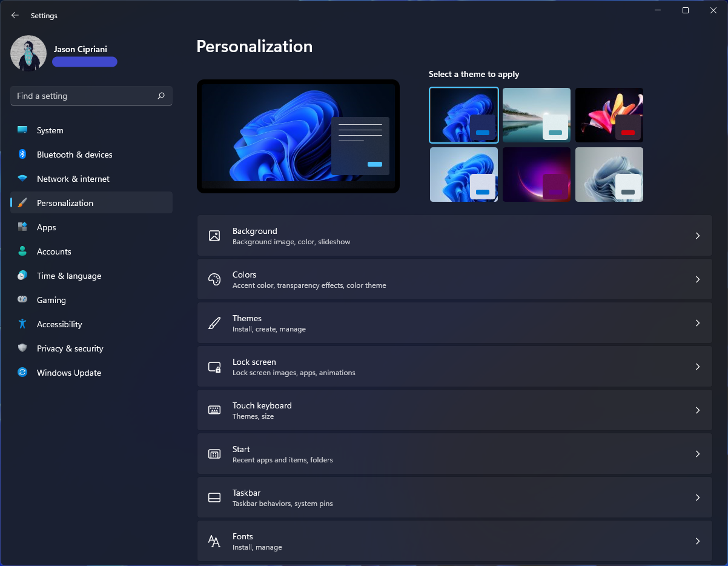728x566 pixels.
Task: Go to Bluetooth & devices
Action: (x=91, y=155)
